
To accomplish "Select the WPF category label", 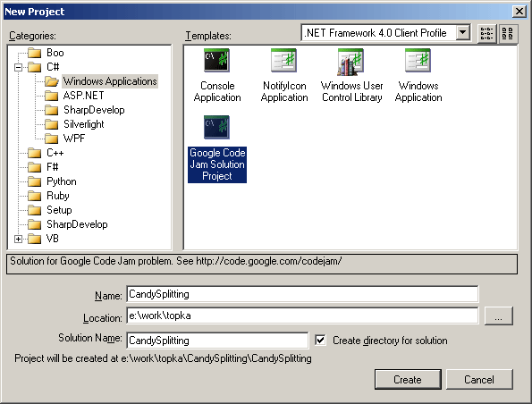I will (x=74, y=139).
